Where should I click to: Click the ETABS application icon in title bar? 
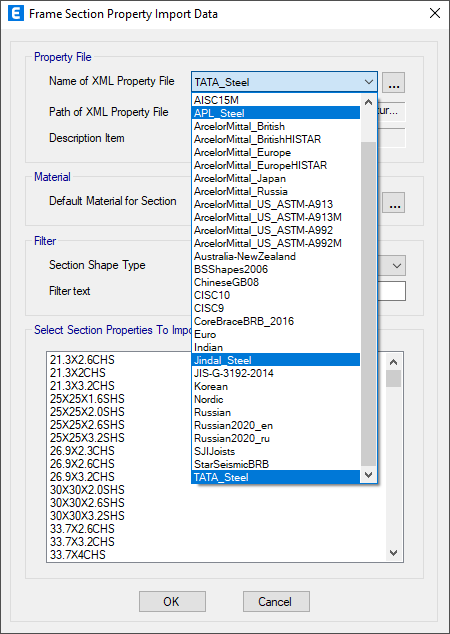point(15,13)
